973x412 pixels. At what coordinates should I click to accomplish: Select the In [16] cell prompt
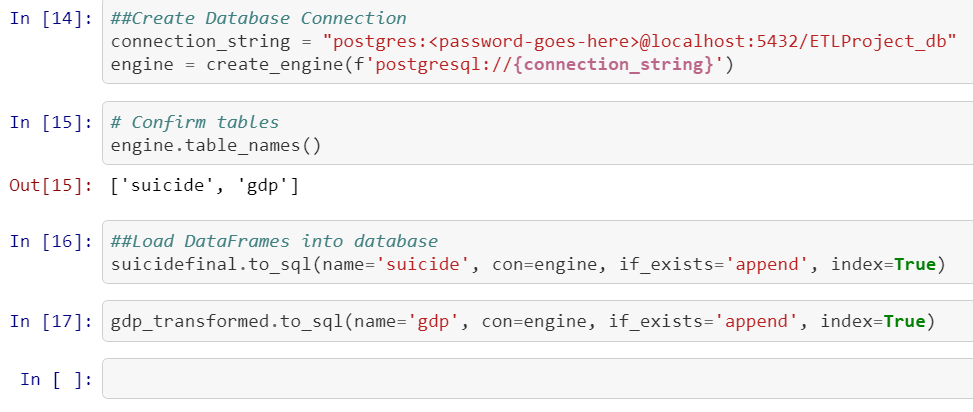pyautogui.click(x=50, y=241)
